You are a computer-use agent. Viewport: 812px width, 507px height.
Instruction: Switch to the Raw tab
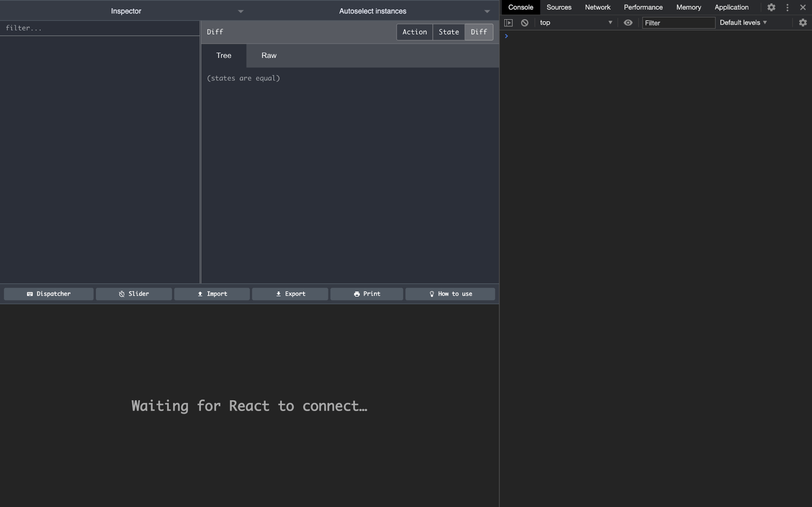click(269, 56)
